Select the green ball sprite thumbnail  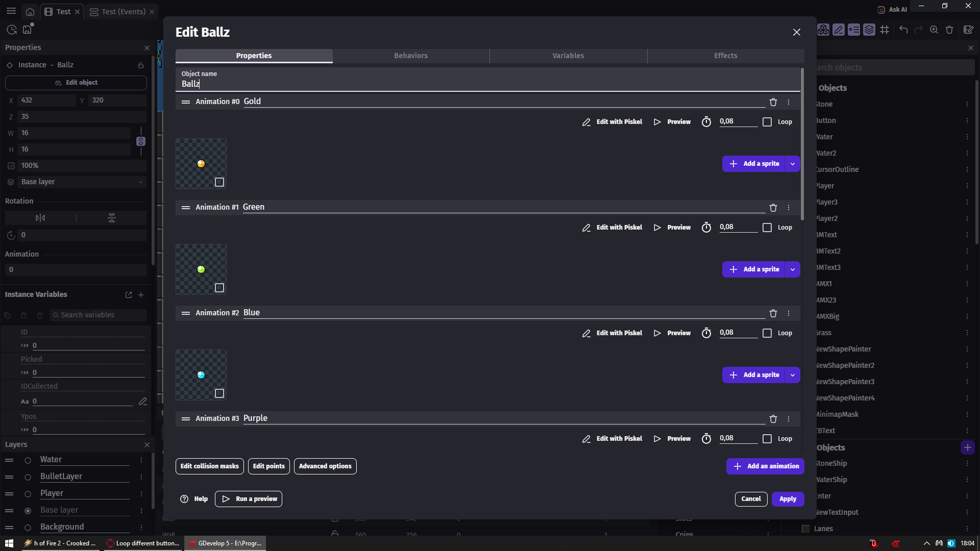[x=201, y=269]
